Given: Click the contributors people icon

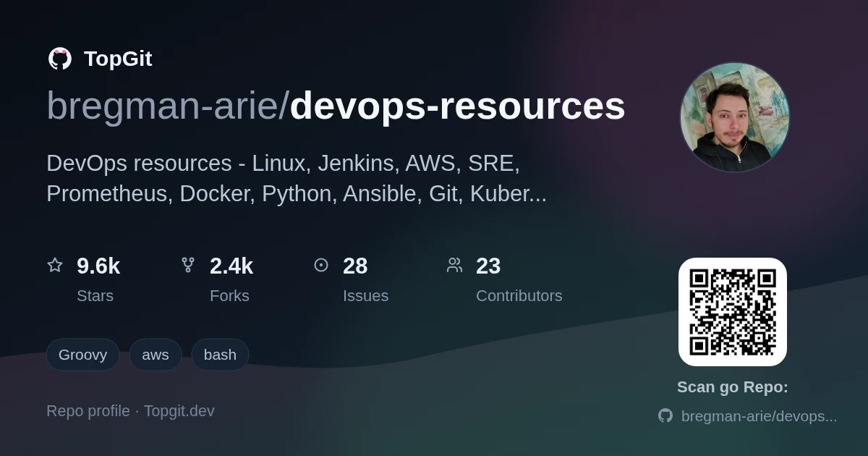Looking at the screenshot, I should pos(454,265).
